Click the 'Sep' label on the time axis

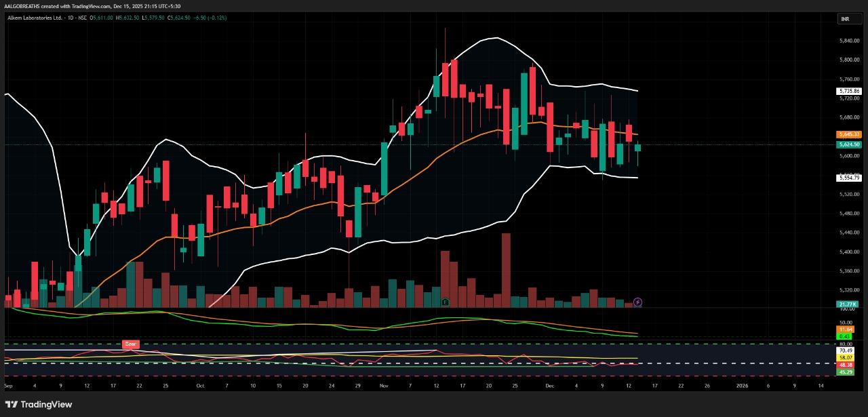[x=9, y=385]
